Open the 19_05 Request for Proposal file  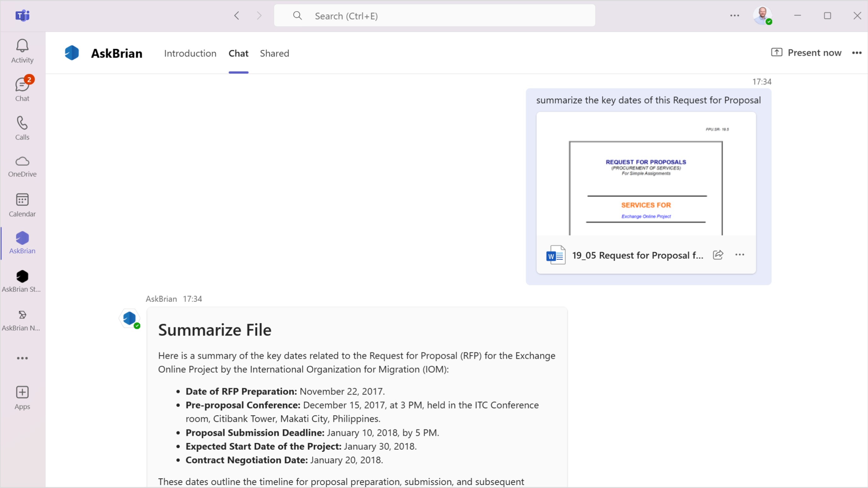637,255
